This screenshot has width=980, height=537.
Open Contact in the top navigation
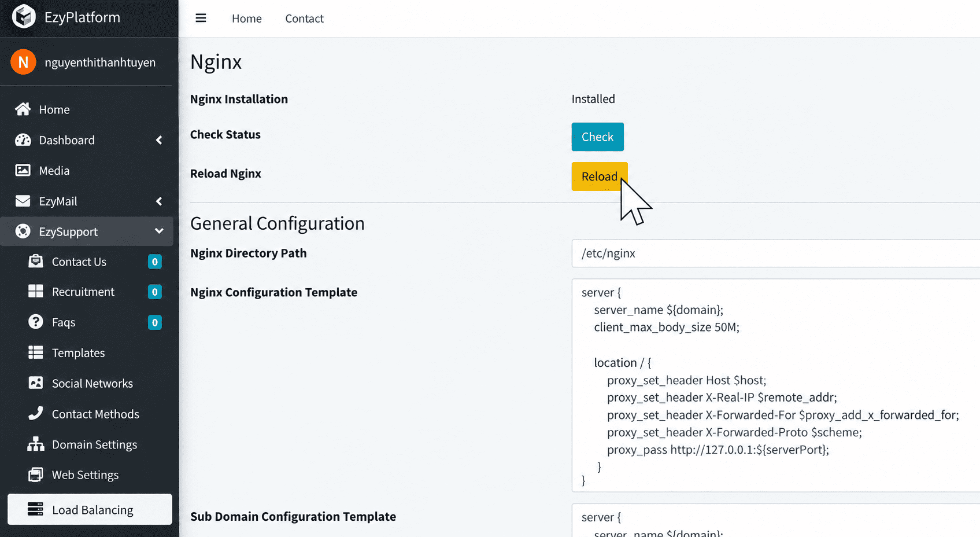[x=304, y=19]
